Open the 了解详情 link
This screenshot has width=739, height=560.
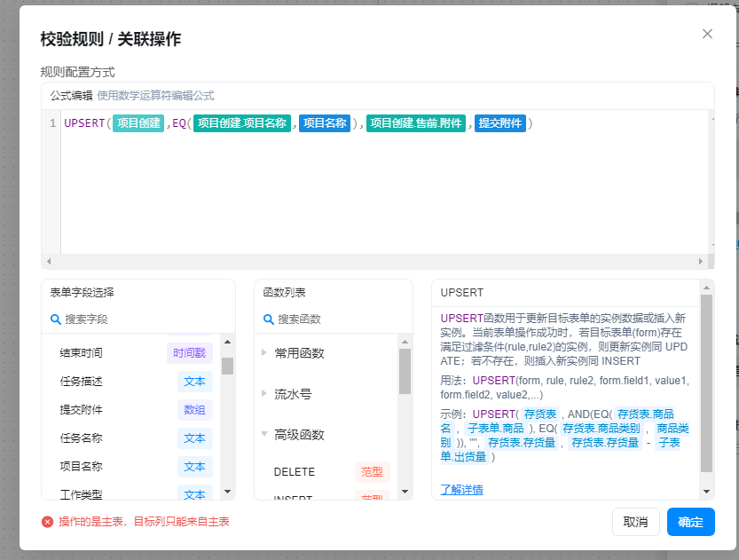(462, 490)
